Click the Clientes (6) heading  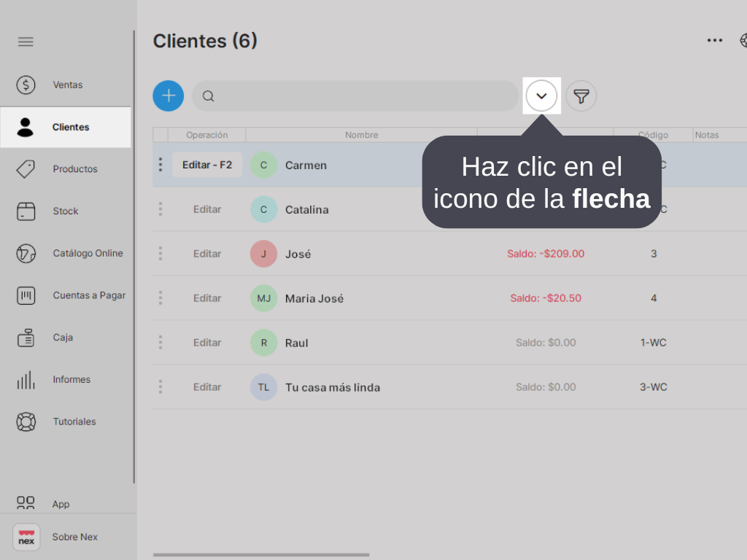(x=205, y=41)
